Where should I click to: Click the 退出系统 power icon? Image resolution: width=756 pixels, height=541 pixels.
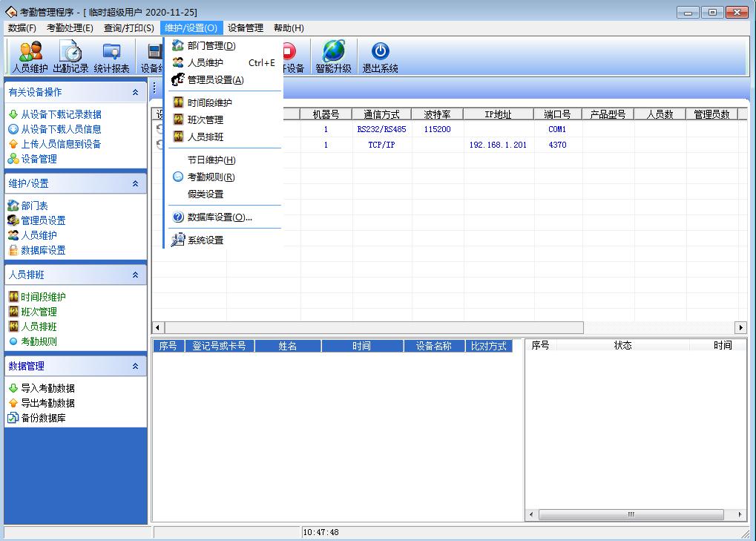coord(380,57)
